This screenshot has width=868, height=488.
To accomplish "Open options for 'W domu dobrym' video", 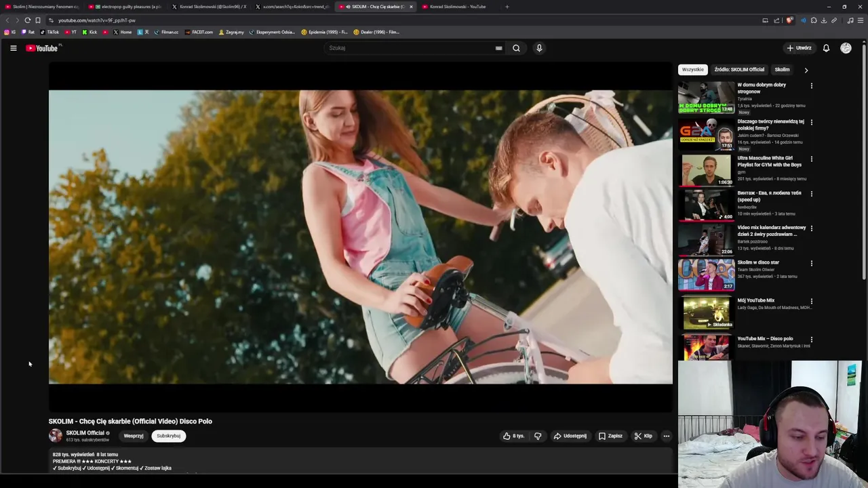I will (811, 86).
